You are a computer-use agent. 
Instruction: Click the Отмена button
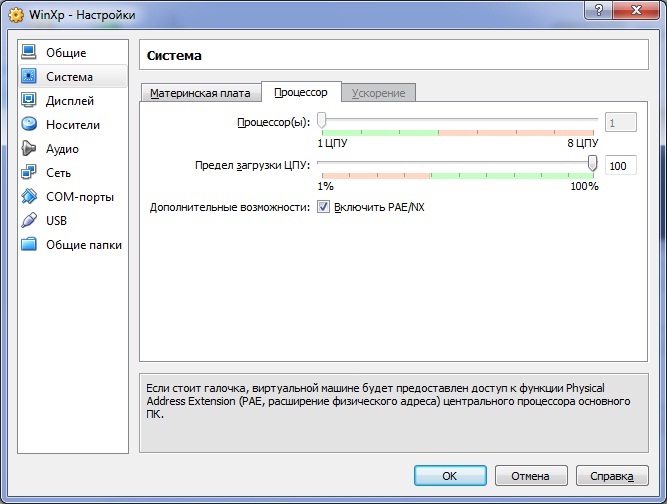[531, 476]
